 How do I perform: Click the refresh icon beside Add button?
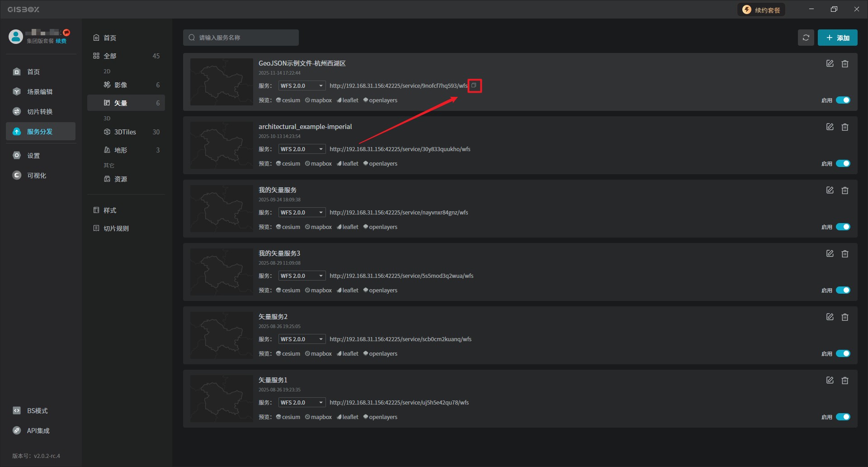point(806,38)
